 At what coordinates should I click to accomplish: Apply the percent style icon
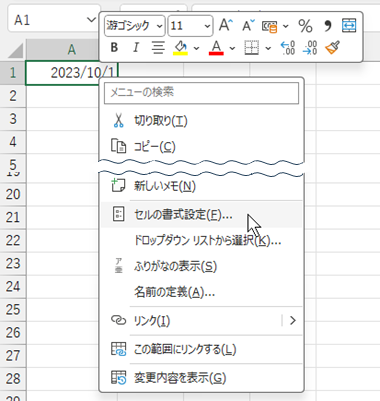pos(305,26)
